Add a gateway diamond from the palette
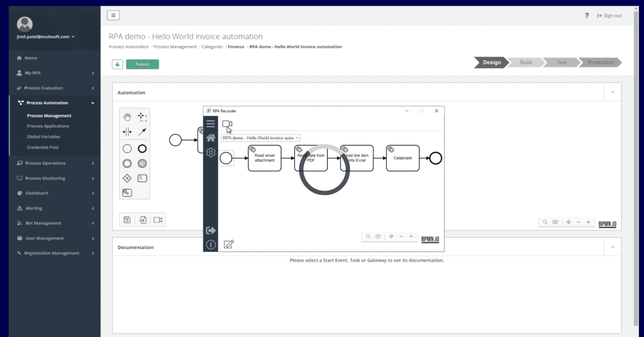 click(127, 178)
